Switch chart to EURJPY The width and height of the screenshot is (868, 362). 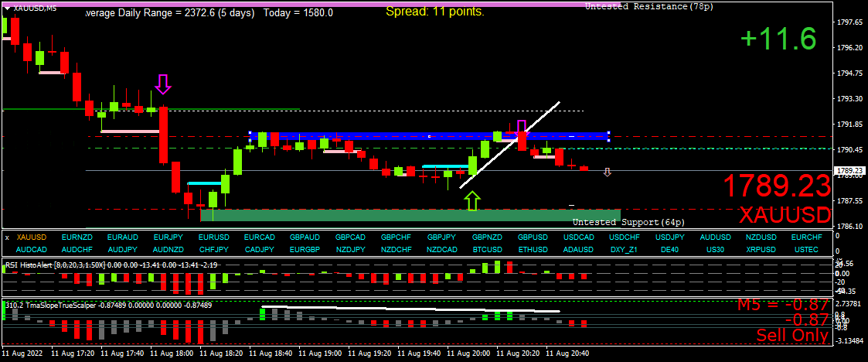point(168,237)
